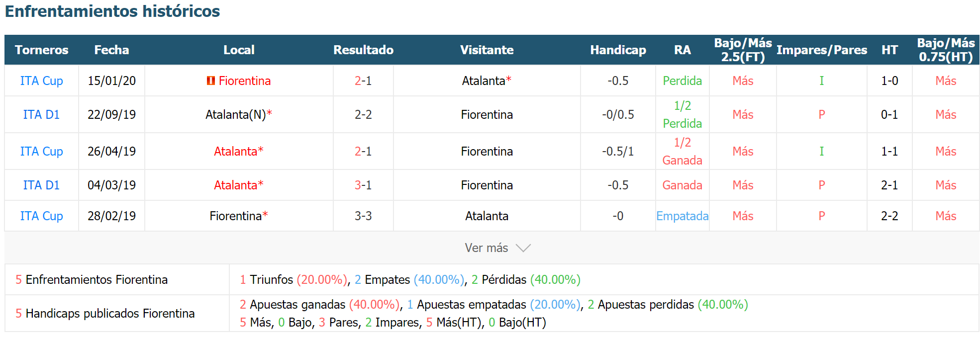Click the Impares/Pares column header
The width and height of the screenshot is (980, 338).
pos(822,50)
